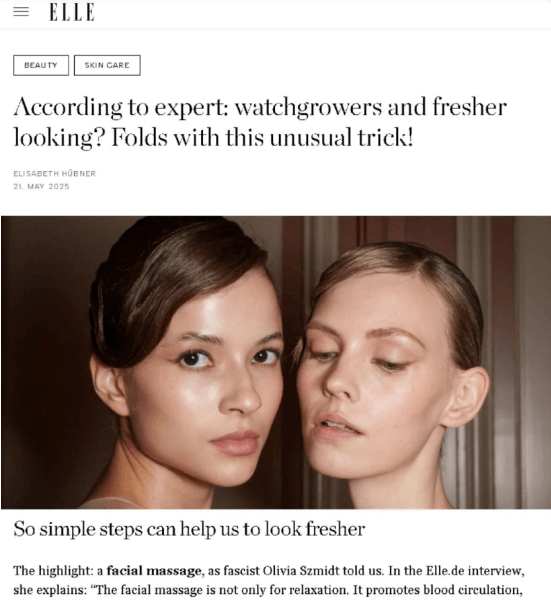The height and width of the screenshot is (600, 551).
Task: Click the article headline about watchgrowers
Action: 260,122
